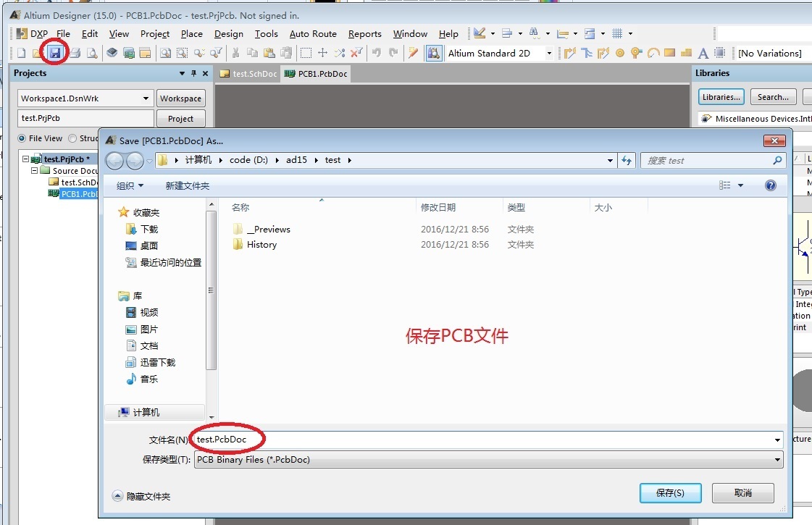Screen dimensions: 812x525
Task: Switch to the test.SchDoc tab
Action: pos(248,74)
